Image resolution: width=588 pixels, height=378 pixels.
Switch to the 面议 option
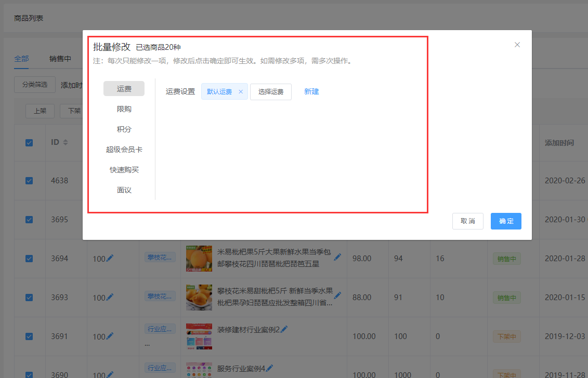pos(124,190)
